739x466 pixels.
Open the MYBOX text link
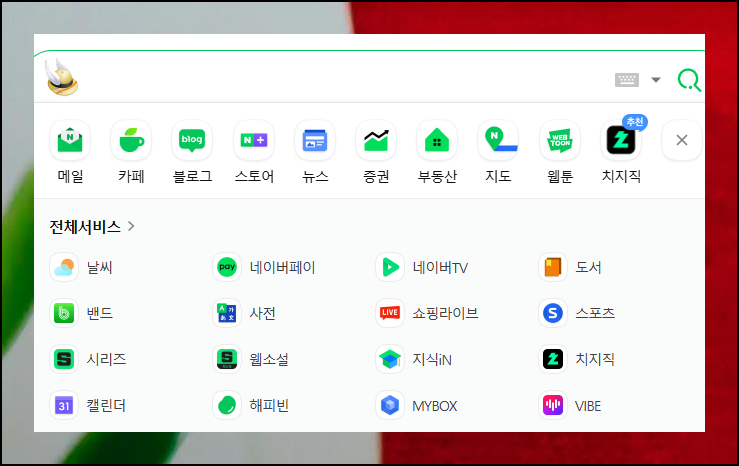point(435,406)
